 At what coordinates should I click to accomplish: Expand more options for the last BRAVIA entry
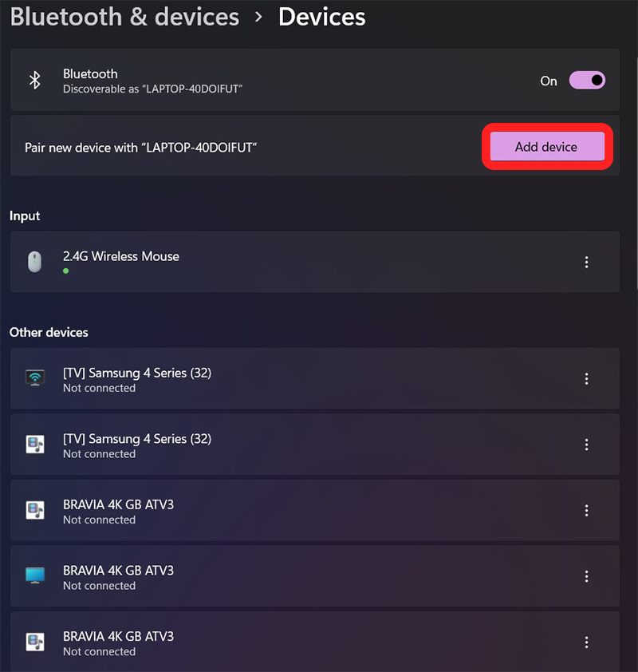tap(586, 642)
